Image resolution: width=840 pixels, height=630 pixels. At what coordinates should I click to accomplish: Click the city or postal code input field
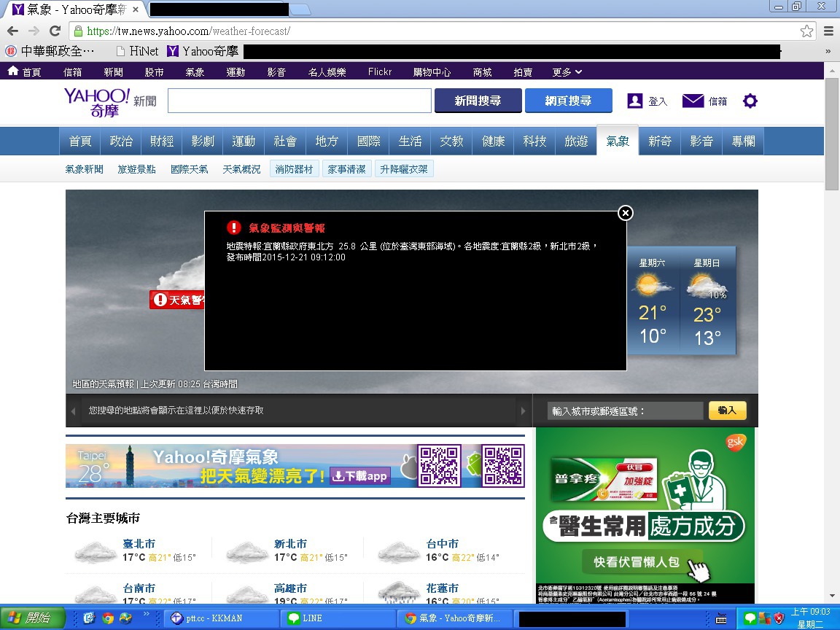click(625, 411)
